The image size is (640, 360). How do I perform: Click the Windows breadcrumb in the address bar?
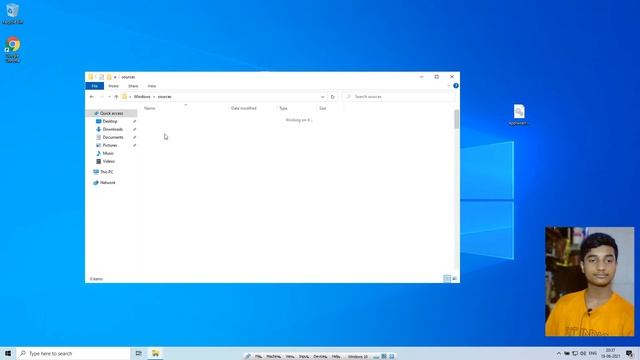pyautogui.click(x=142, y=97)
